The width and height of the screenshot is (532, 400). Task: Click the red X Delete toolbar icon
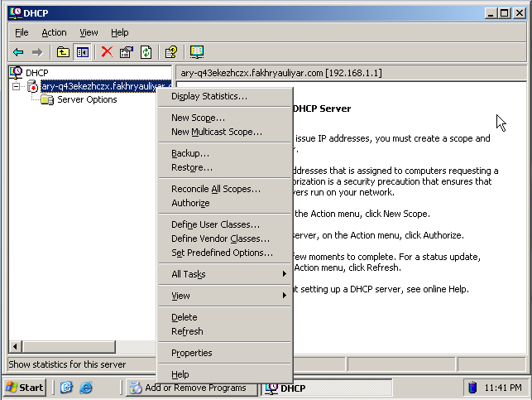click(107, 52)
